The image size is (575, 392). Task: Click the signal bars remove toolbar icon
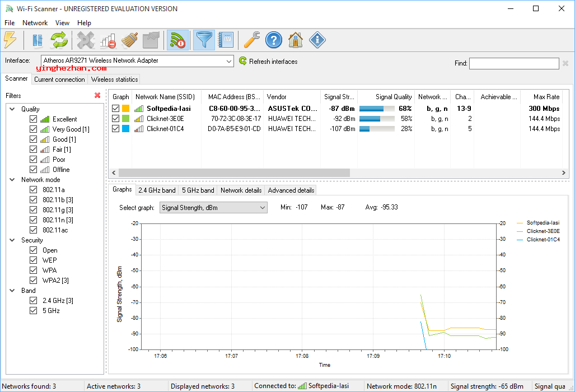tap(108, 40)
